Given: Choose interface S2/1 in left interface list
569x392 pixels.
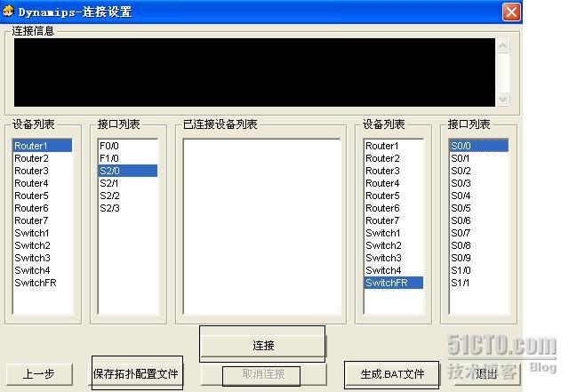Looking at the screenshot, I should click(x=128, y=183).
